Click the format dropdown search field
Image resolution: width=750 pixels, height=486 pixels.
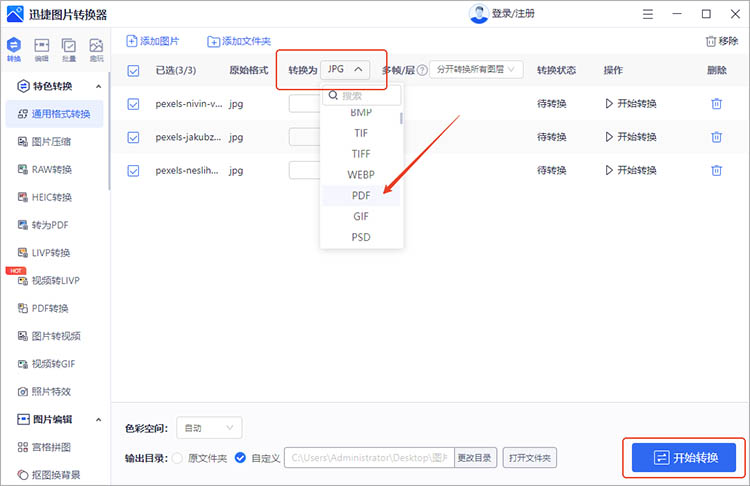tap(362, 96)
